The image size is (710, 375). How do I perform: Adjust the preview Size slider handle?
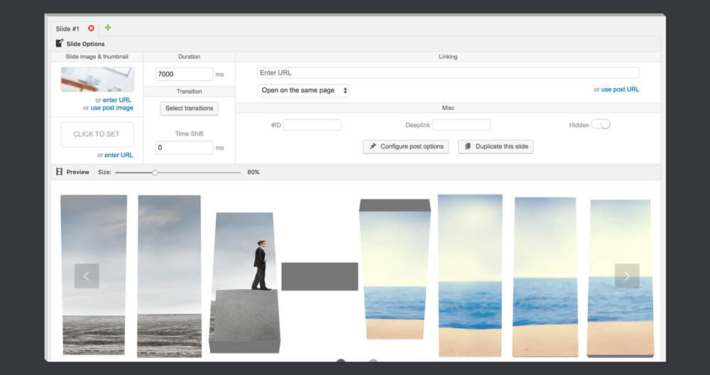[155, 173]
